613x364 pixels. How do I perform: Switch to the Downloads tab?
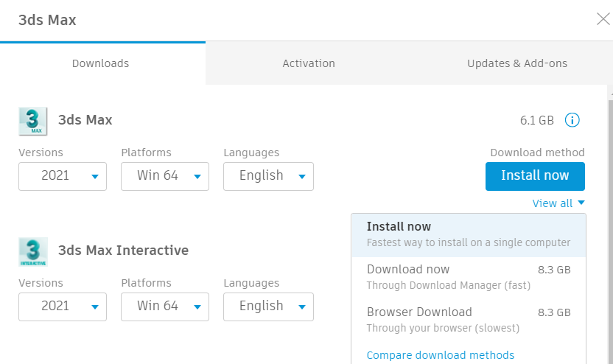coord(102,63)
